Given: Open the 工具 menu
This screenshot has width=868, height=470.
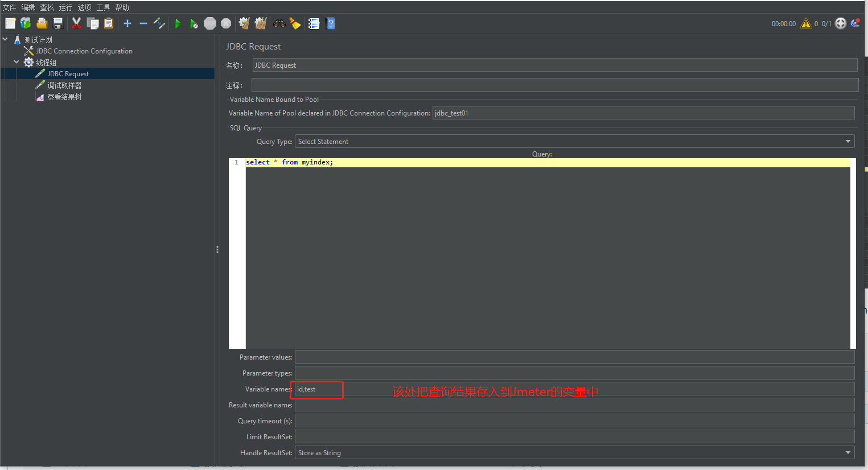Looking at the screenshot, I should tap(104, 7).
